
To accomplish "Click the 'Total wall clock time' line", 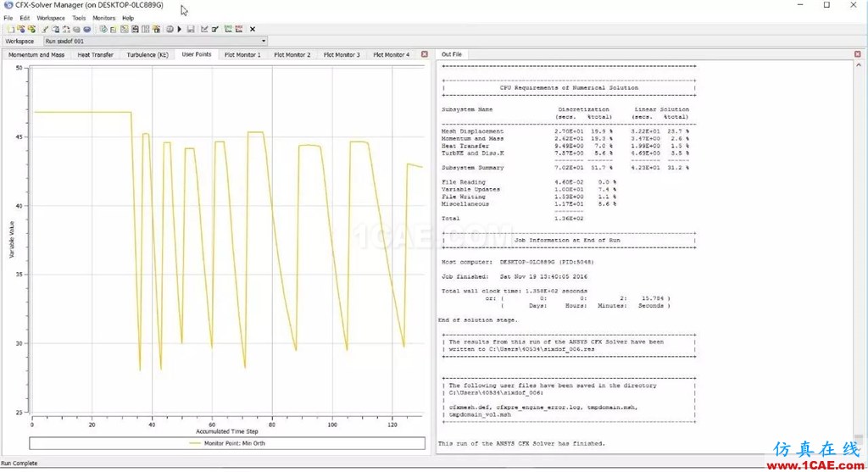I will pos(515,291).
